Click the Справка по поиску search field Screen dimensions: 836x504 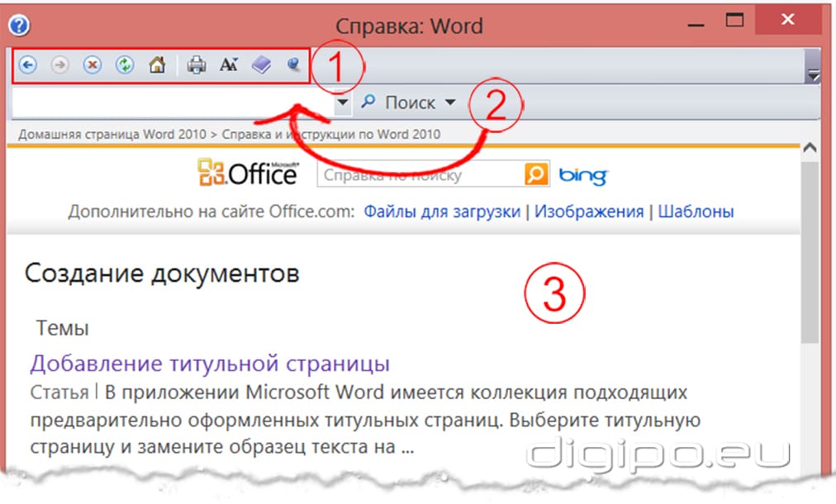(x=413, y=174)
